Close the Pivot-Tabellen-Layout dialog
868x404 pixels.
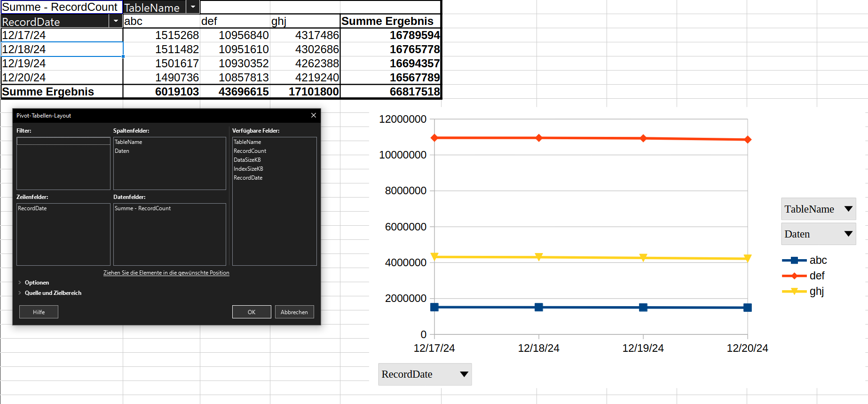point(314,115)
